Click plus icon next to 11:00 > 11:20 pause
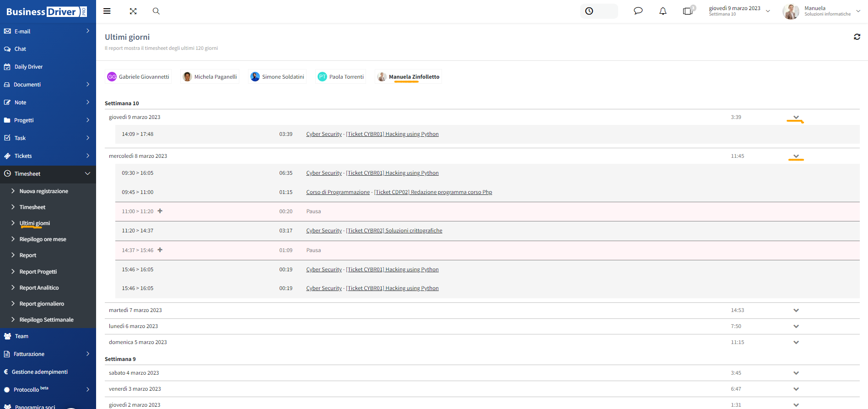Screen dimensions: 868x409 160,211
